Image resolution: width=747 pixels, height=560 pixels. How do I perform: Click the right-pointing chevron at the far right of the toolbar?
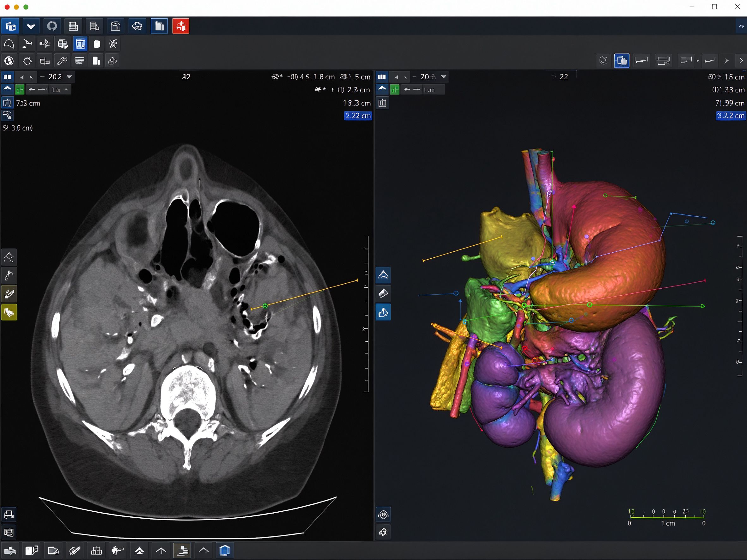(x=741, y=61)
